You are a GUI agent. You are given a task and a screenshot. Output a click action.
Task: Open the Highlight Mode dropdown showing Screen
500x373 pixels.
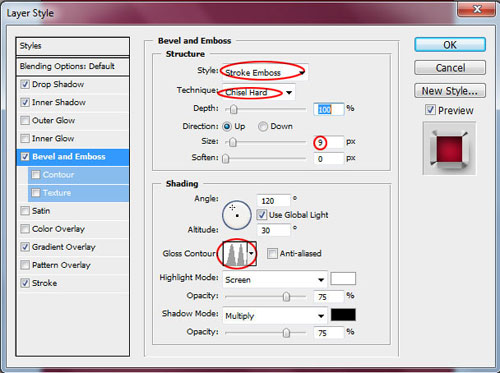point(275,279)
